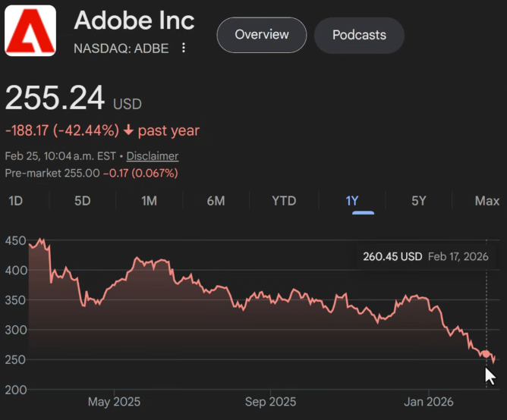This screenshot has height=420, width=507.
Task: Show the 6M price chart
Action: [216, 201]
